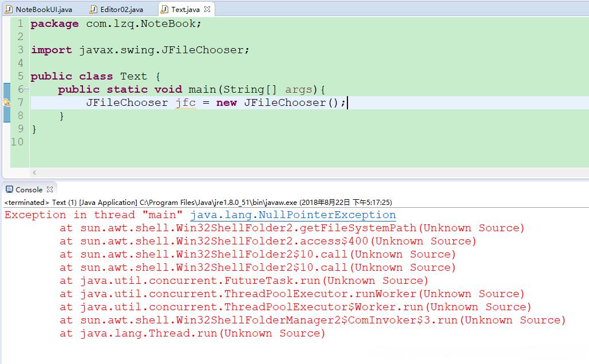Click line number 10 in the editor gutter
This screenshot has height=364, width=589.
(17, 142)
